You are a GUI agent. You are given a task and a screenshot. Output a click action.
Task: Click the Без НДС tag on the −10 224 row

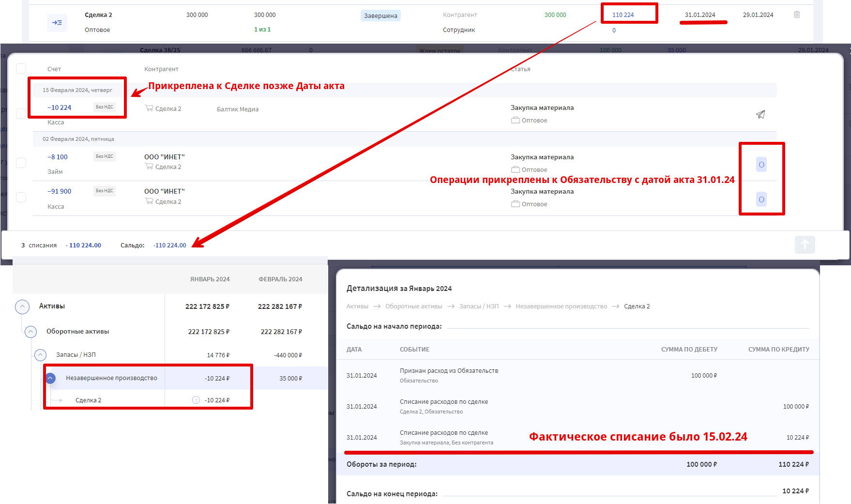tap(105, 107)
